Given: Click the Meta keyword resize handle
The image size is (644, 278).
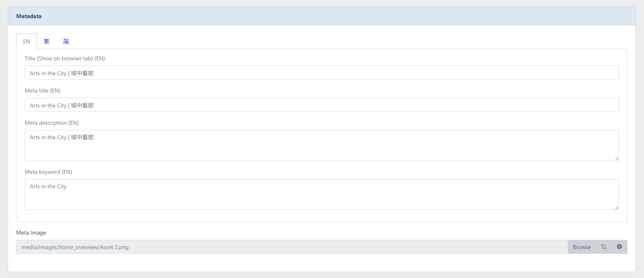Looking at the screenshot, I should (x=617, y=208).
